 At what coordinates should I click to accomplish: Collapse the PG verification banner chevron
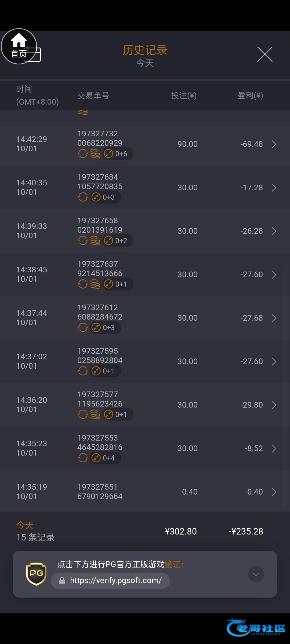(x=256, y=574)
